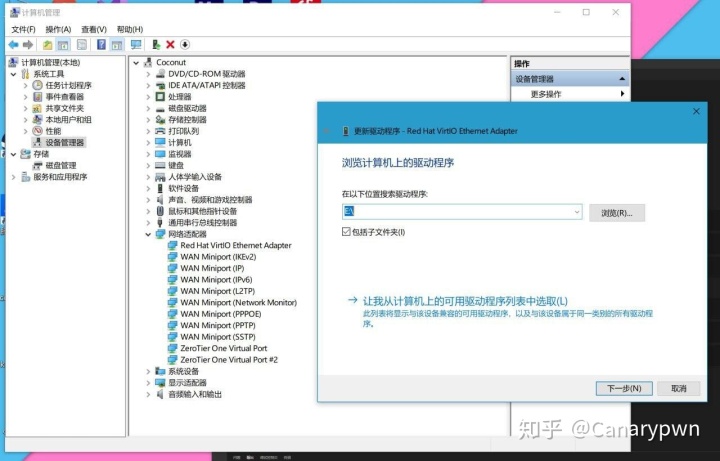Open the Help (帮助) menu

(x=130, y=29)
